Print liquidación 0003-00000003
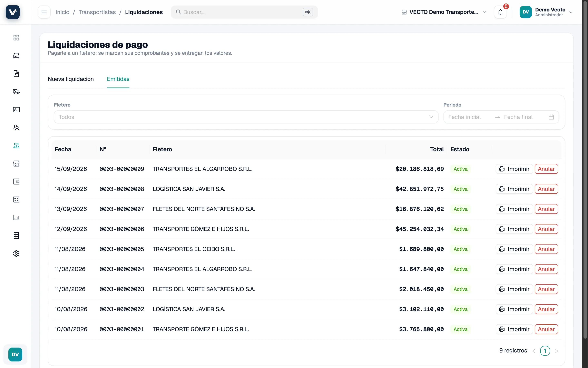Image resolution: width=588 pixels, height=368 pixels. [514, 289]
